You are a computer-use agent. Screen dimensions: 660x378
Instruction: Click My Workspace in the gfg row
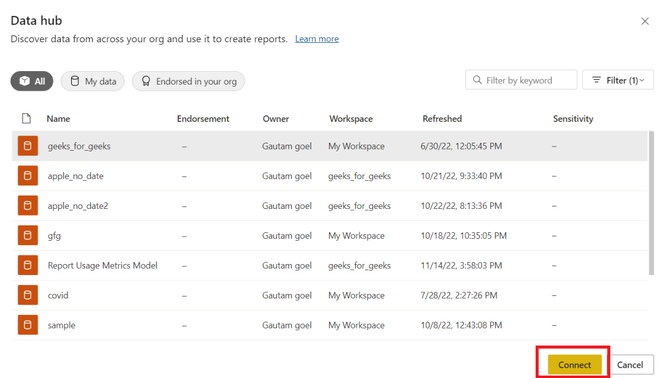[356, 236]
